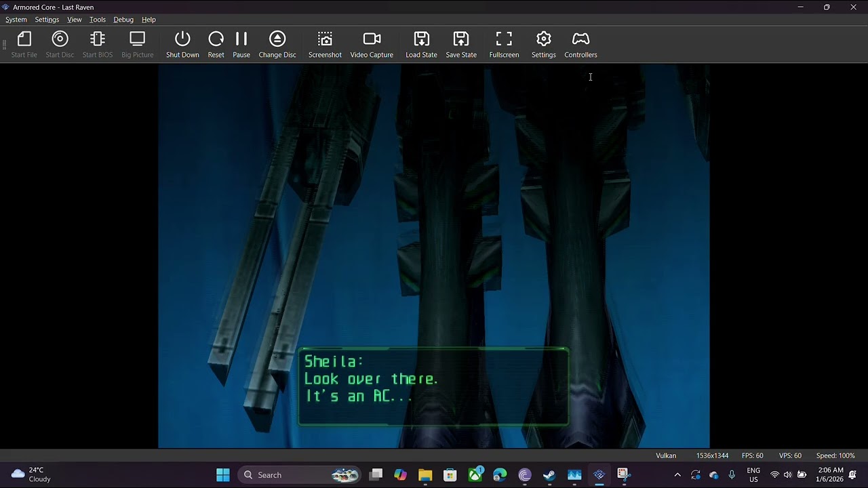
Task: Open the ENG US language switcher
Action: coord(753,475)
